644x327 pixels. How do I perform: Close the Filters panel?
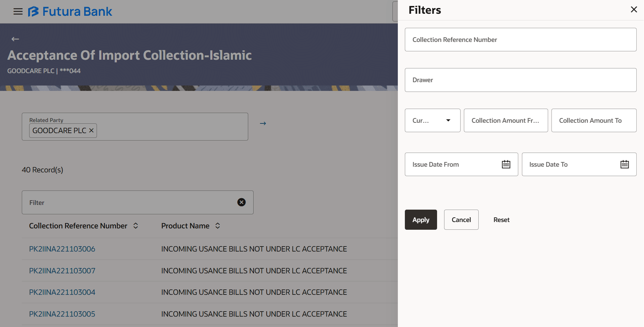(634, 9)
